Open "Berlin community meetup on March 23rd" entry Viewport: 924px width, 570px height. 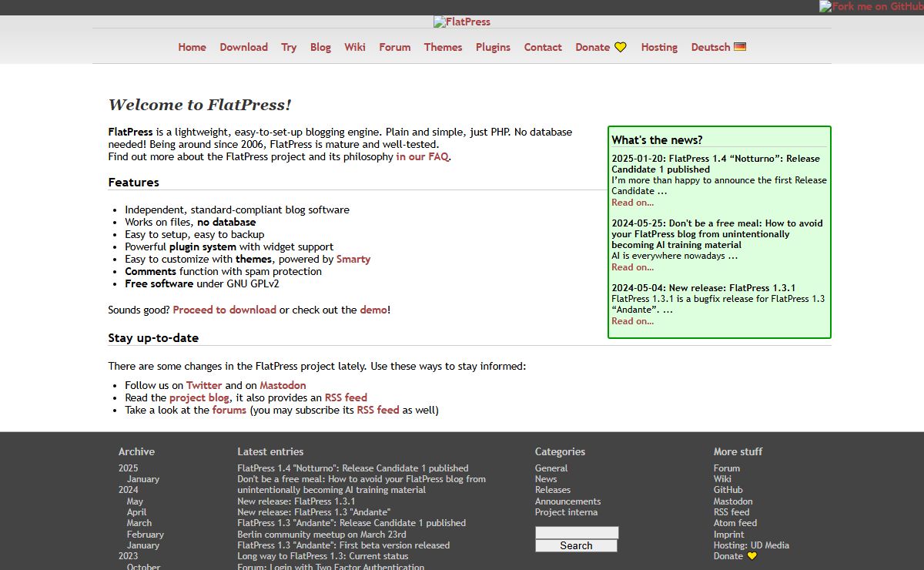click(x=322, y=535)
